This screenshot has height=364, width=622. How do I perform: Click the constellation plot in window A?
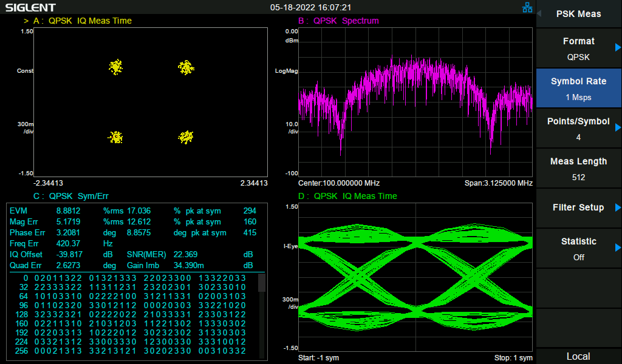click(x=151, y=102)
